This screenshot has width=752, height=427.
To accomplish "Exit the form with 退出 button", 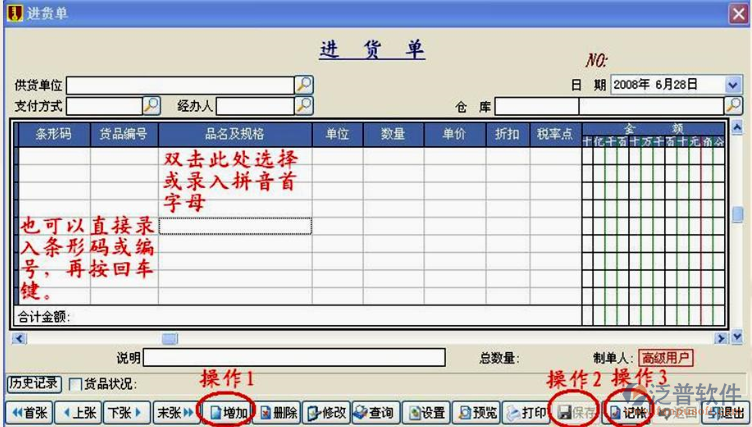I will coord(724,413).
